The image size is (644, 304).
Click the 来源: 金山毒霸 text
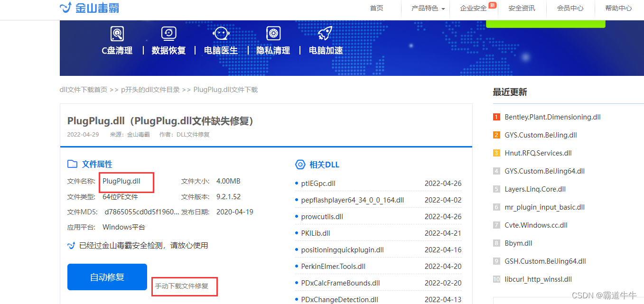130,135
